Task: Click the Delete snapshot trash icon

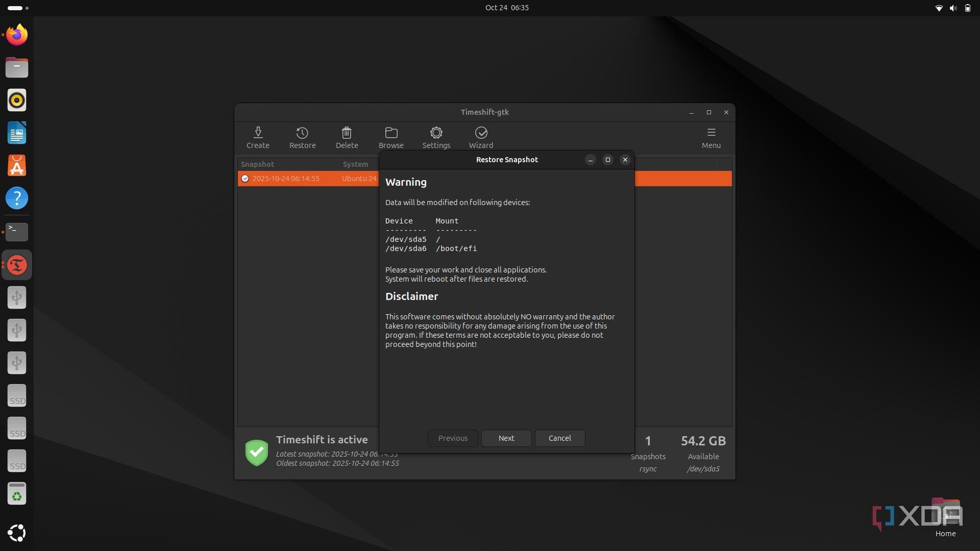Action: coord(347,137)
